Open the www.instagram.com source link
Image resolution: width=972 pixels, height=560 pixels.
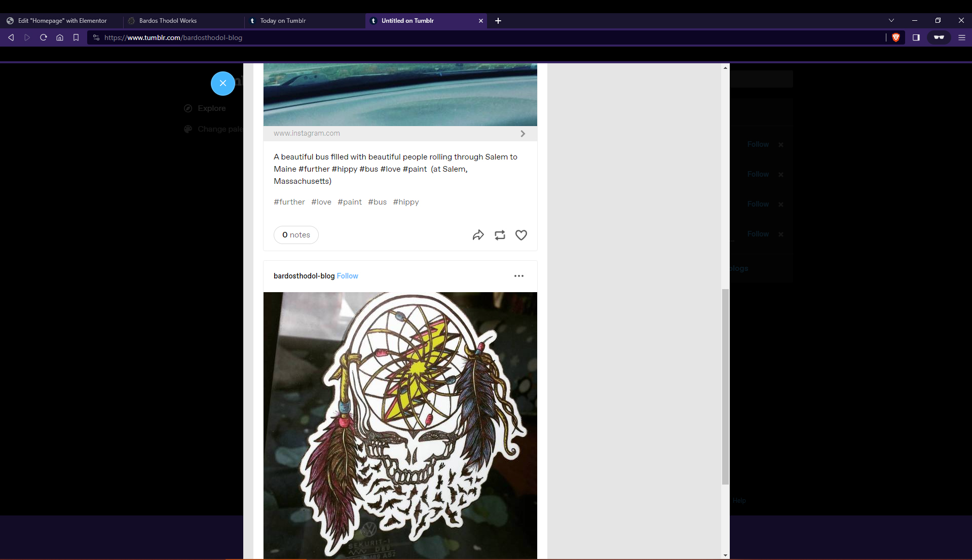pos(307,133)
